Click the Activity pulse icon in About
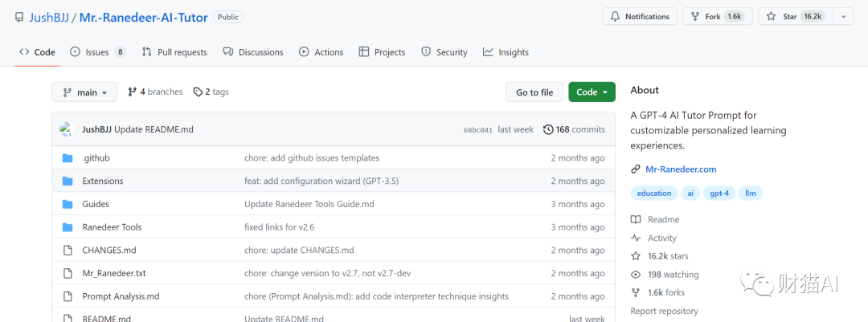The image size is (868, 322). (x=636, y=238)
